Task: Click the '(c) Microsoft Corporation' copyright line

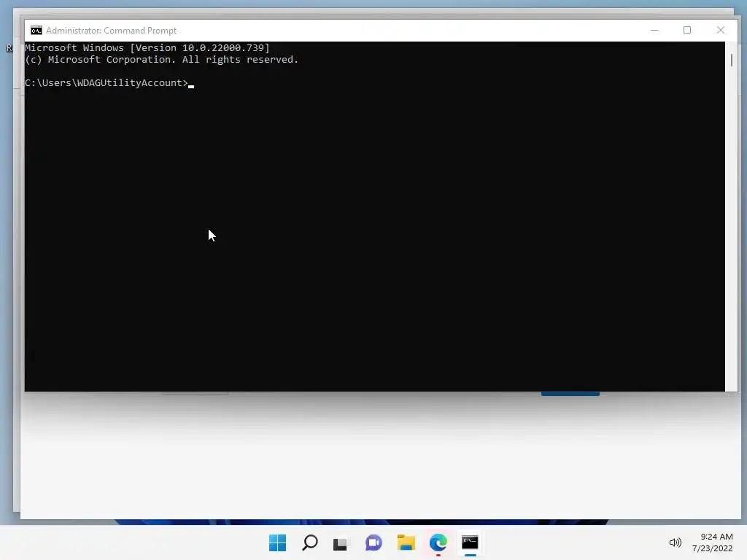Action: click(x=161, y=60)
